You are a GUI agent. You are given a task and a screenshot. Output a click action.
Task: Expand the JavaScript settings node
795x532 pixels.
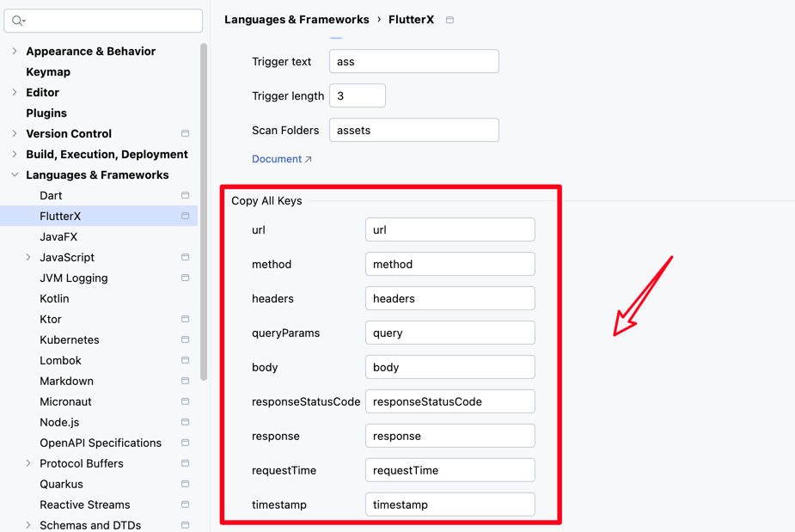[x=28, y=258]
